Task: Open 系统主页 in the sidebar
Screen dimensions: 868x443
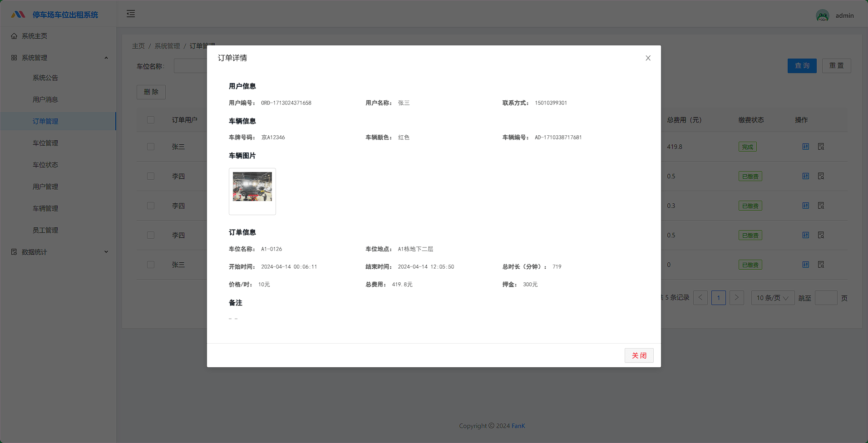Action: pyautogui.click(x=58, y=36)
